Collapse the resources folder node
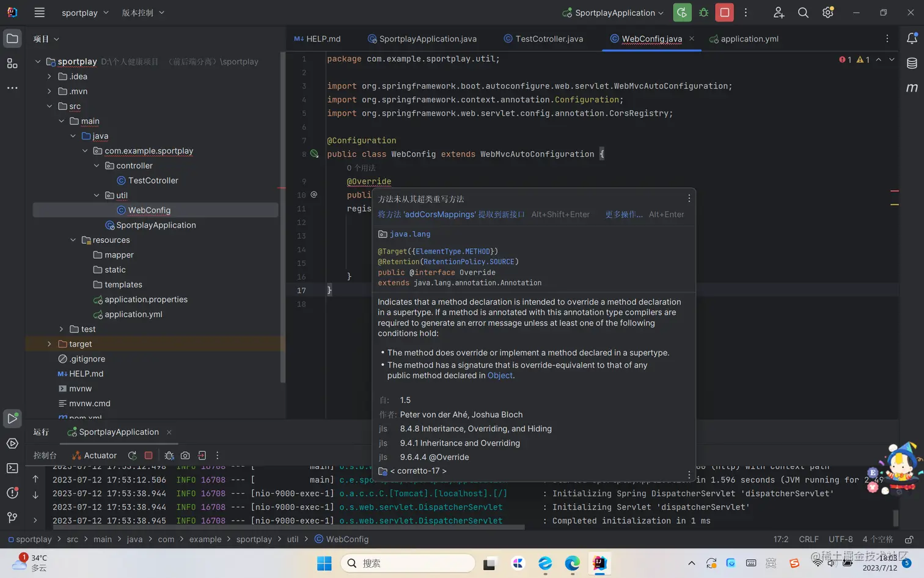 73,240
